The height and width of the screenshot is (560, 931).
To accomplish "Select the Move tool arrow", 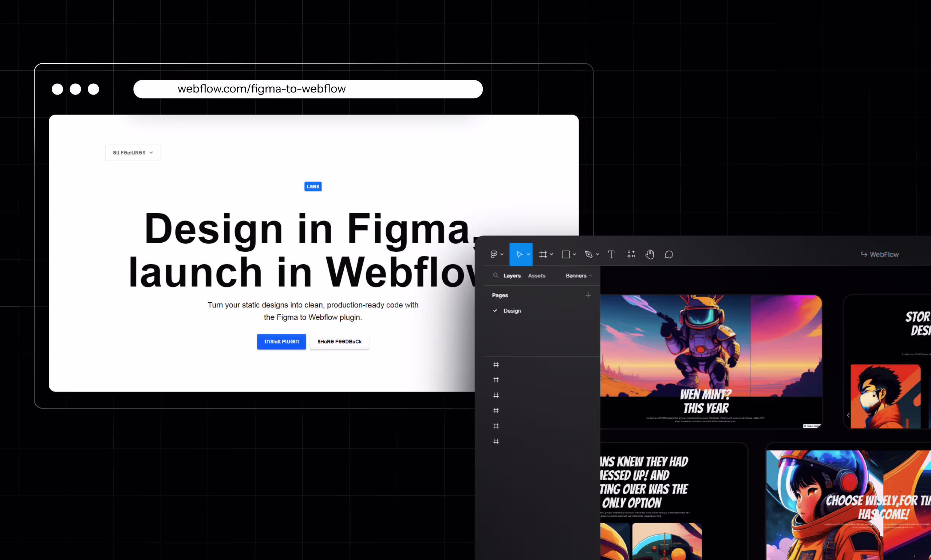I will pos(519,254).
